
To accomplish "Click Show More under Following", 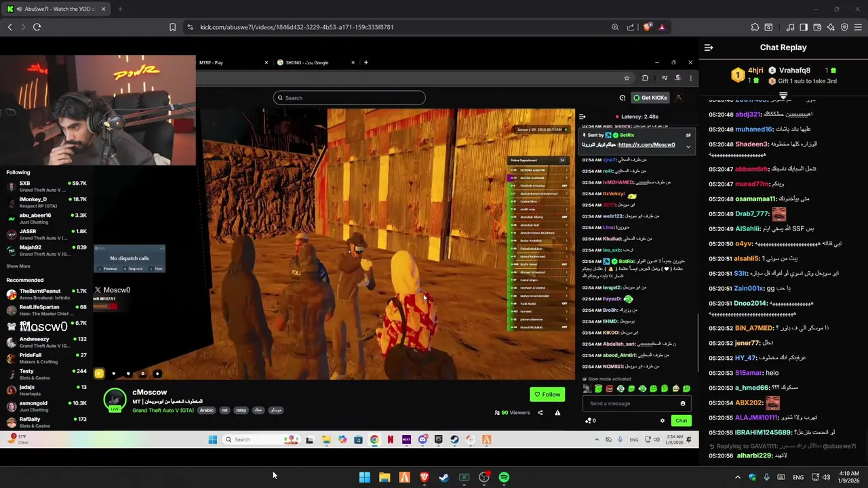I will pyautogui.click(x=18, y=266).
